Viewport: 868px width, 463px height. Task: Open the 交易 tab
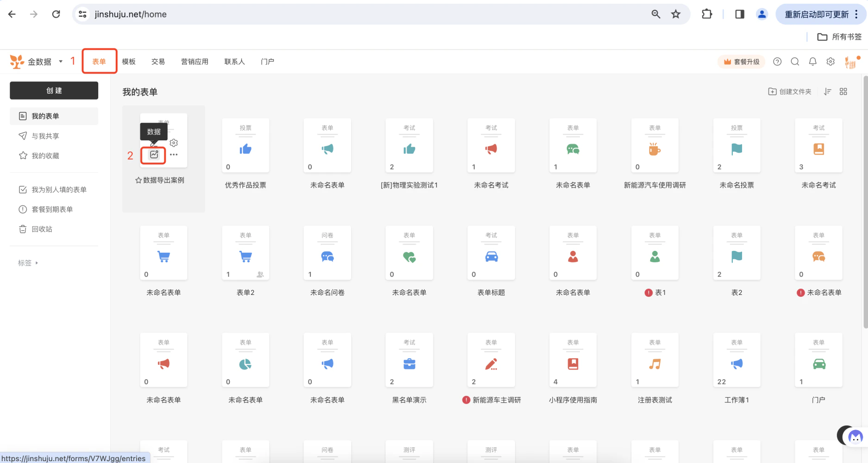tap(158, 62)
